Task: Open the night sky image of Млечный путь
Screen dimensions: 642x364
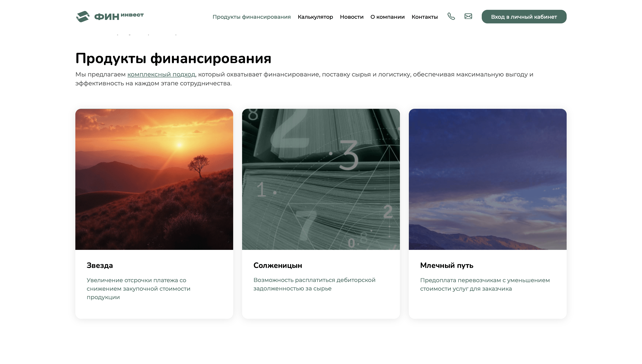Action: pyautogui.click(x=487, y=179)
